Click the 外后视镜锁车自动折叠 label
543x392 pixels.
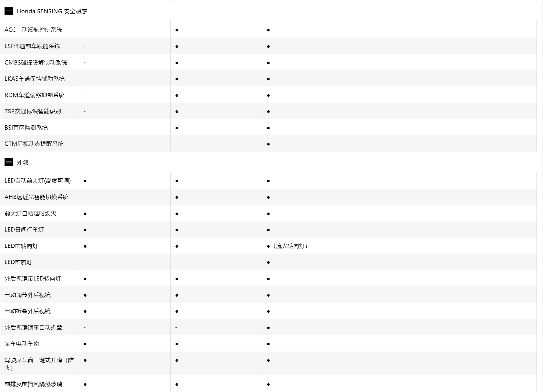click(33, 327)
